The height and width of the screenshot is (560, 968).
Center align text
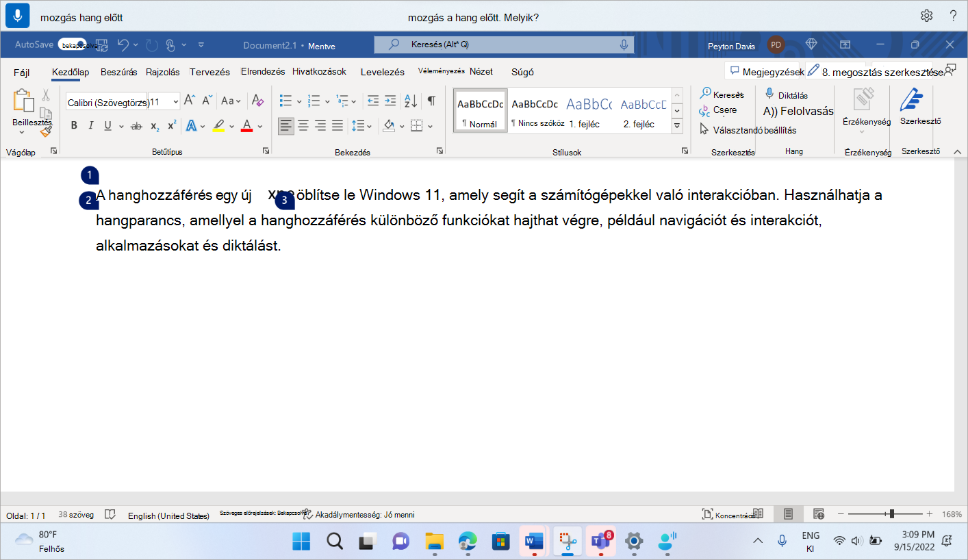click(303, 126)
